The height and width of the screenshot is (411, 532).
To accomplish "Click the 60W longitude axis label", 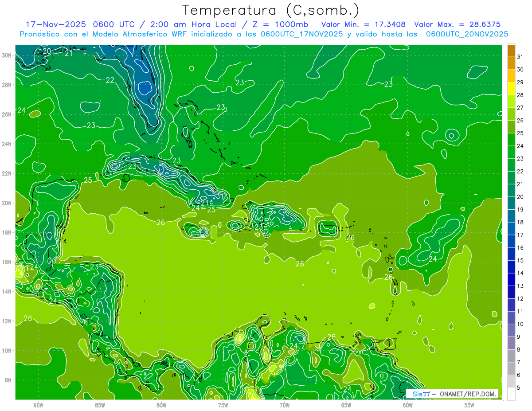I will pyautogui.click(x=408, y=405).
